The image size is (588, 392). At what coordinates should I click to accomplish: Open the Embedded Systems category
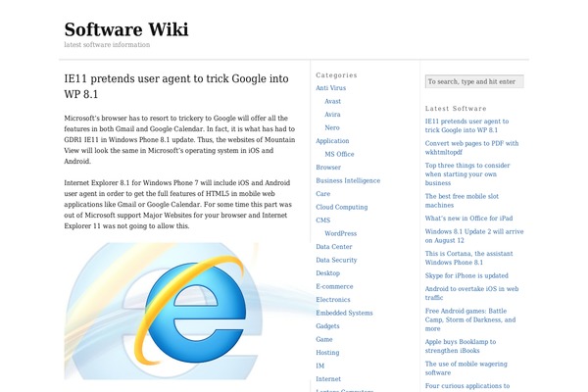344,313
